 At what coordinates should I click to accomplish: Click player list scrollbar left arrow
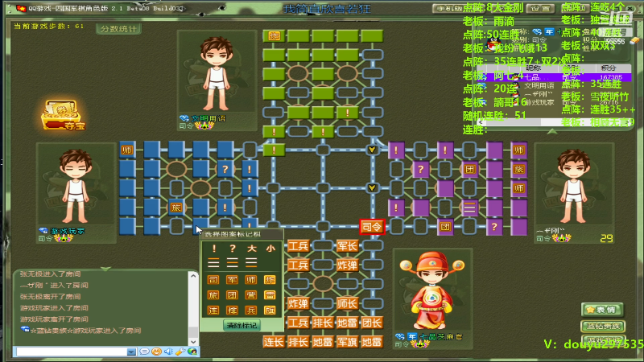[481, 122]
